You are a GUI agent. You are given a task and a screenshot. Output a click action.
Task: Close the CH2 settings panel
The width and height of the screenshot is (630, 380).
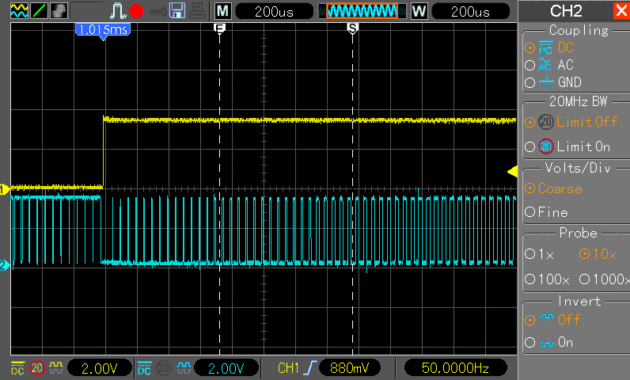622,11
